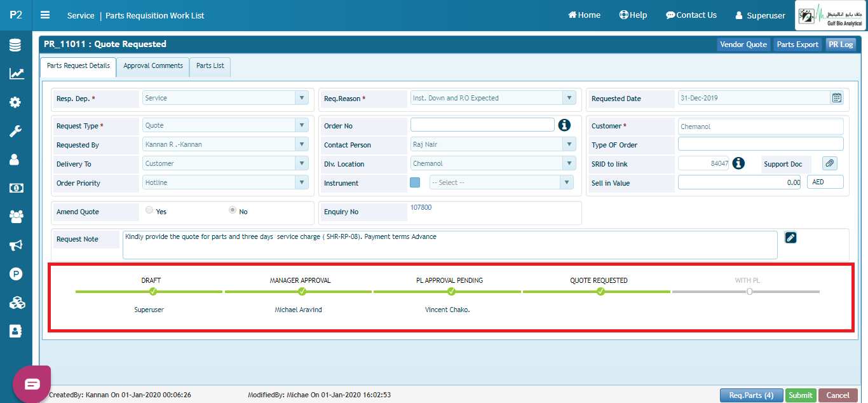Viewport: 868px width, 403px height.
Task: Click the AED currency field
Action: click(x=825, y=182)
